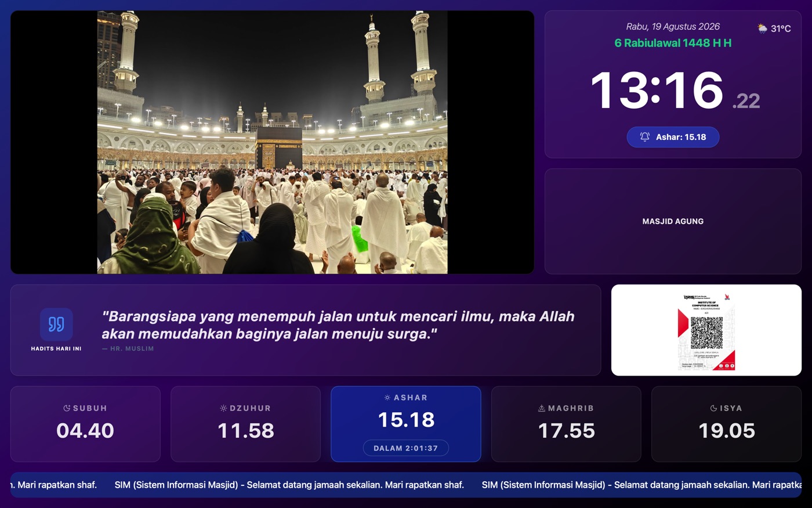Click the moon icon beside ISYA
812x508 pixels.
(x=713, y=408)
